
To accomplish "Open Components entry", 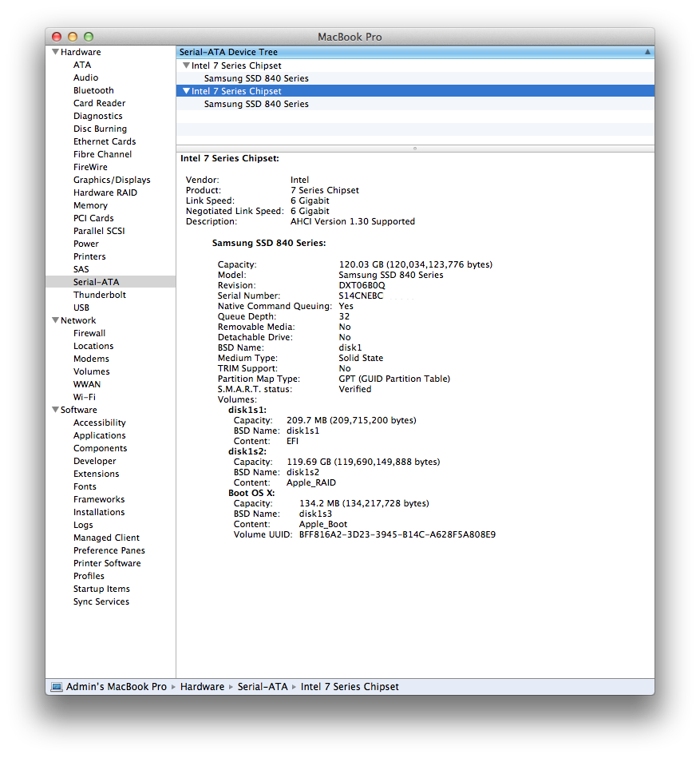I will point(101,448).
